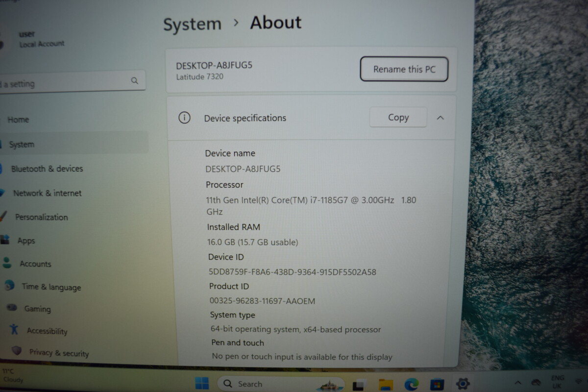Click the magnifier in the settings search box
This screenshot has height=392, width=588.
pyautogui.click(x=135, y=81)
